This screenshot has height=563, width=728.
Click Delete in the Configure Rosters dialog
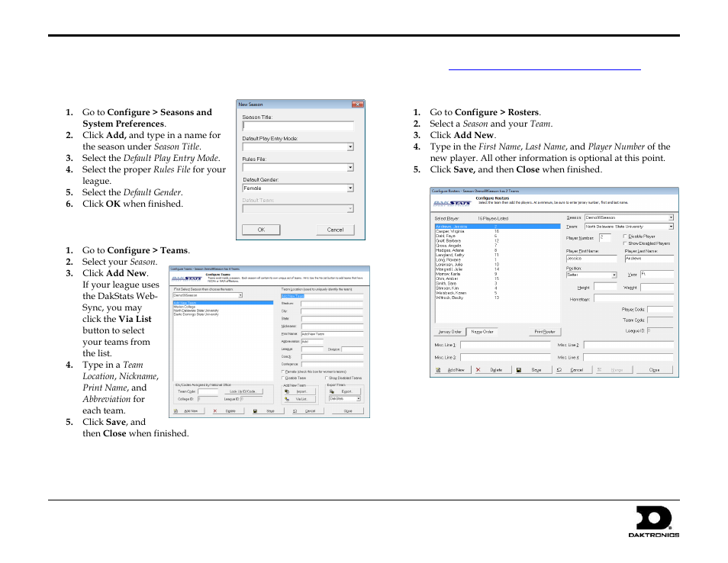pos(494,370)
